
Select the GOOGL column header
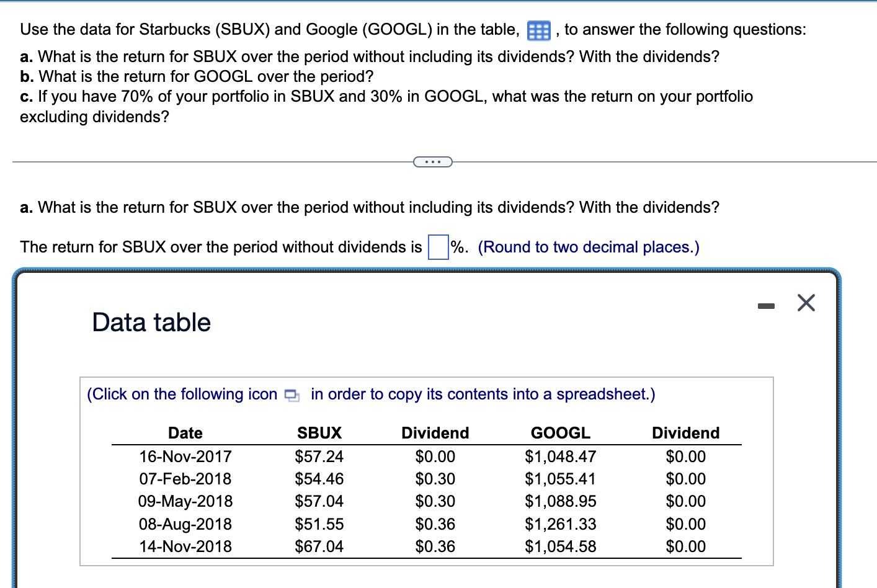coord(560,433)
